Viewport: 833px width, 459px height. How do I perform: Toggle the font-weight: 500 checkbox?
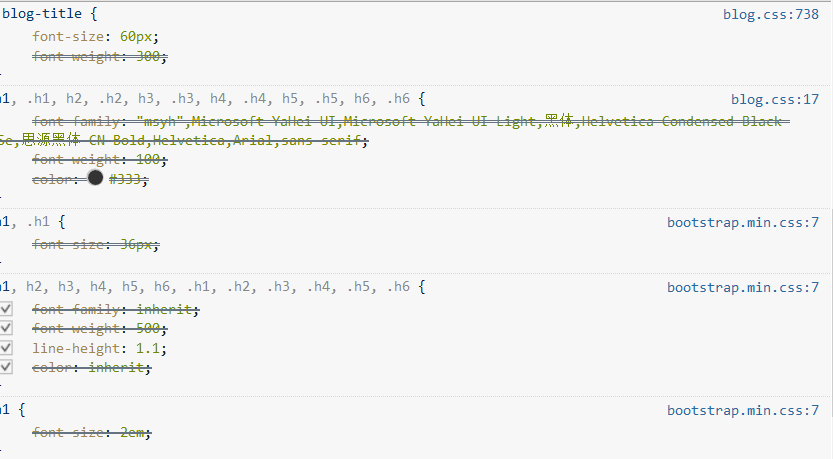pyautogui.click(x=6, y=328)
